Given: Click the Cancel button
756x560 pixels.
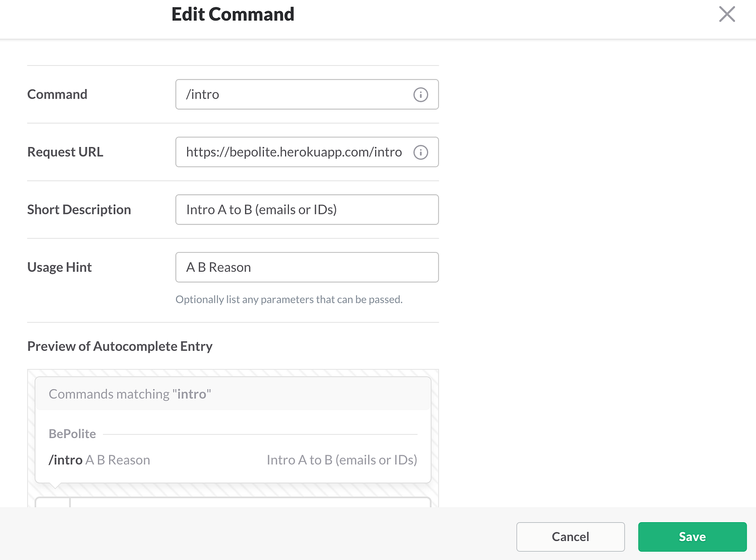Looking at the screenshot, I should coord(570,537).
